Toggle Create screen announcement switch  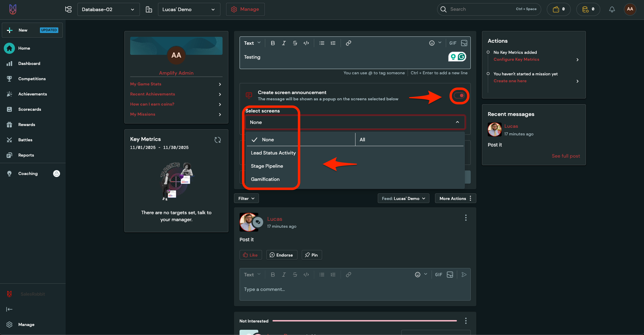(x=459, y=96)
